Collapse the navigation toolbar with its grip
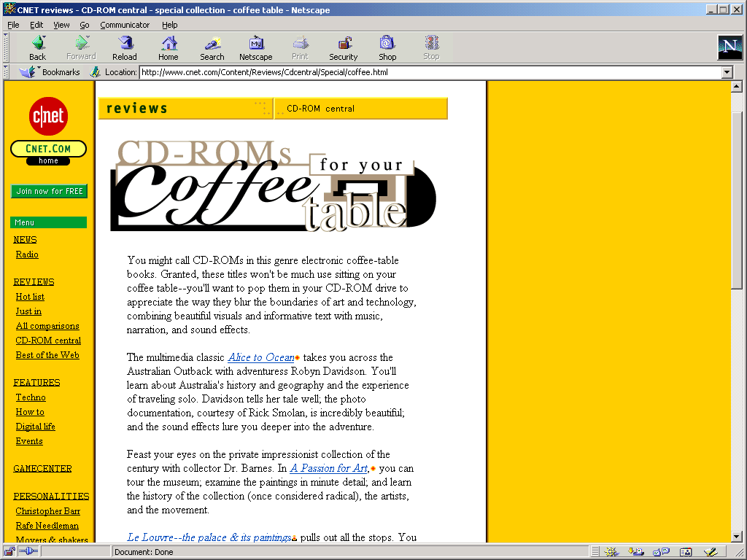 pos(6,47)
